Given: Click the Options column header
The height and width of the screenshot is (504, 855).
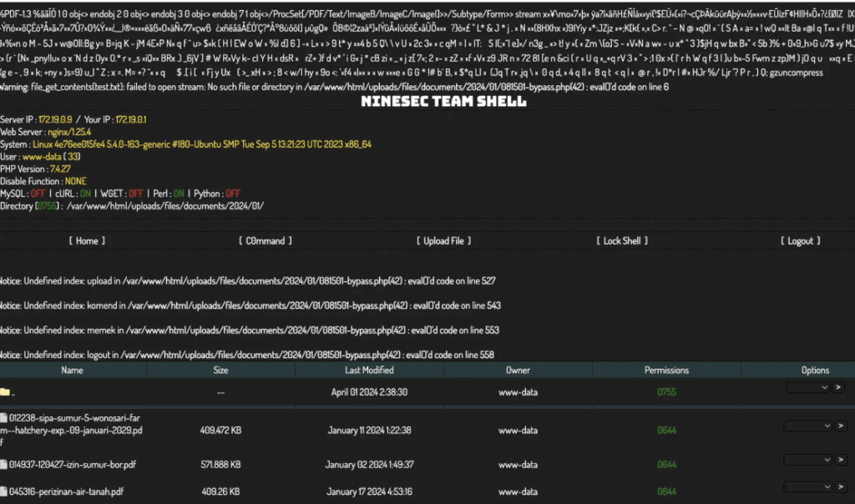Looking at the screenshot, I should tap(815, 370).
